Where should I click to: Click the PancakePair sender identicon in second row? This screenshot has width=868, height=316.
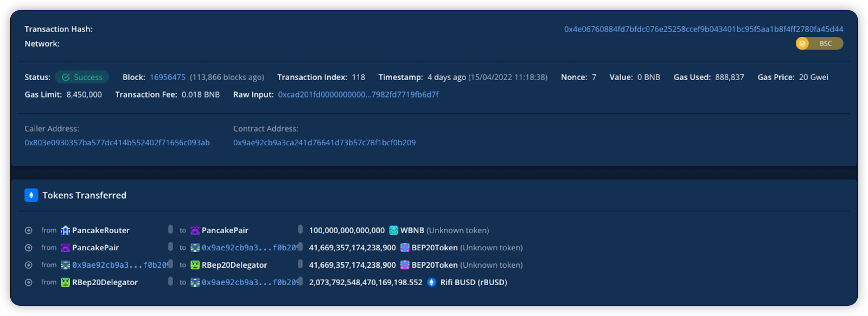pos(65,248)
